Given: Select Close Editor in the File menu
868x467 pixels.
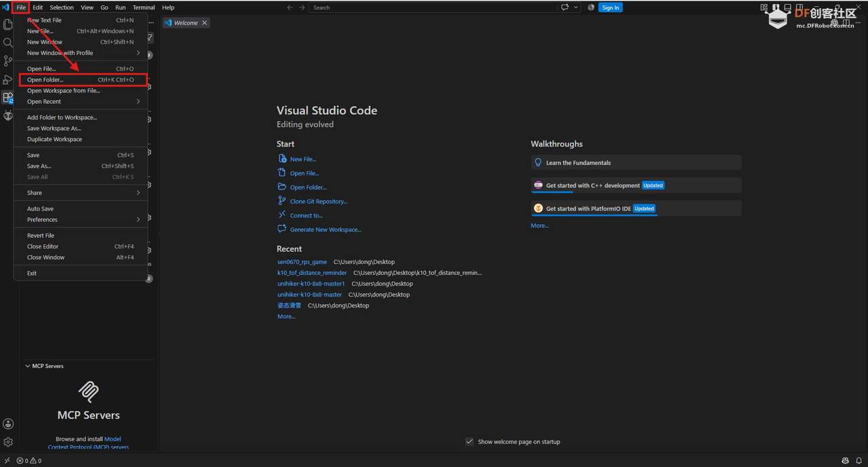Looking at the screenshot, I should tap(81, 246).
